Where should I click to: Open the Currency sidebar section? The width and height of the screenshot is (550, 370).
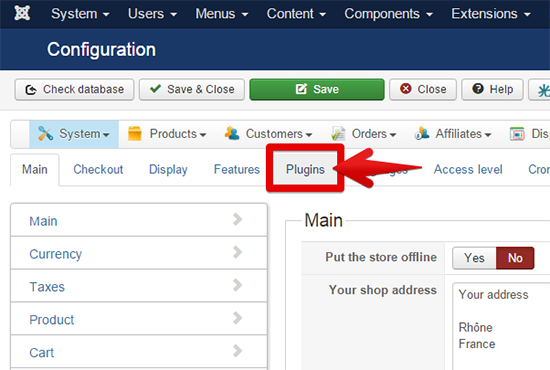[139, 253]
